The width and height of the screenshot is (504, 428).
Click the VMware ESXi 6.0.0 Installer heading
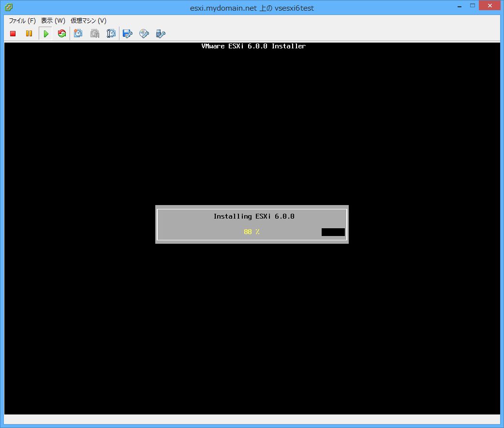pos(253,46)
